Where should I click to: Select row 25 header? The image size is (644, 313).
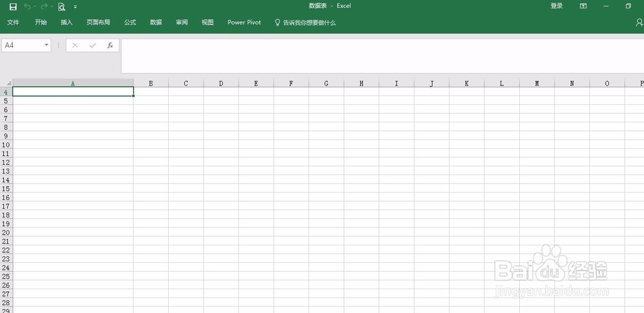pos(6,276)
